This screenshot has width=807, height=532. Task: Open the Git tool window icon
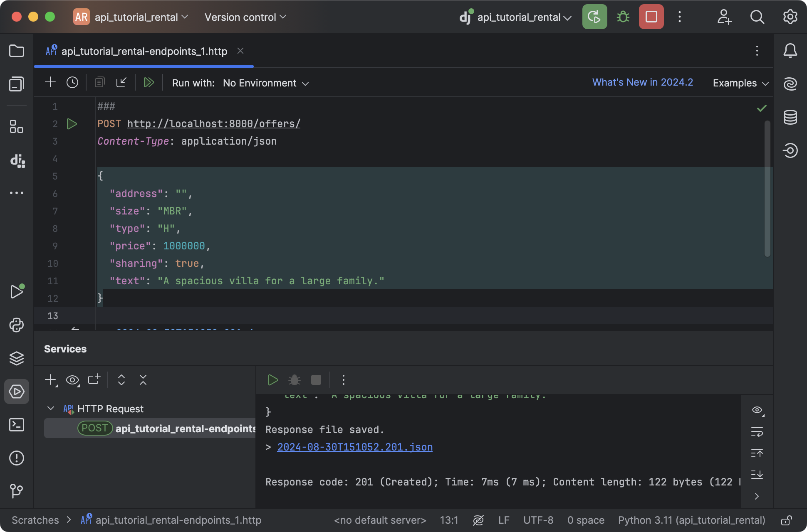pyautogui.click(x=17, y=491)
